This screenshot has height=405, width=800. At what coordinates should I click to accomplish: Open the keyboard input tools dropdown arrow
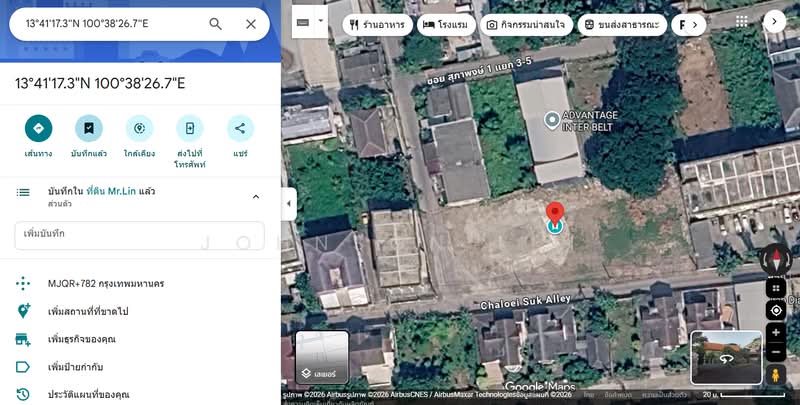pos(321,20)
